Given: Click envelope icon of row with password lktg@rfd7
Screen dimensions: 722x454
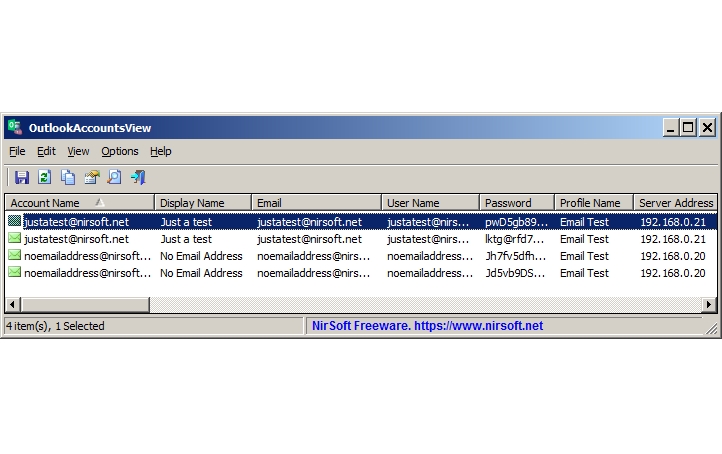Looking at the screenshot, I should tap(15, 239).
